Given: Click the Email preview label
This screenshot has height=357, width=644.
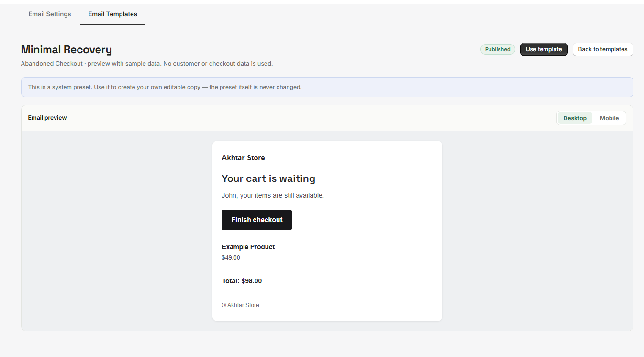Looking at the screenshot, I should [47, 118].
